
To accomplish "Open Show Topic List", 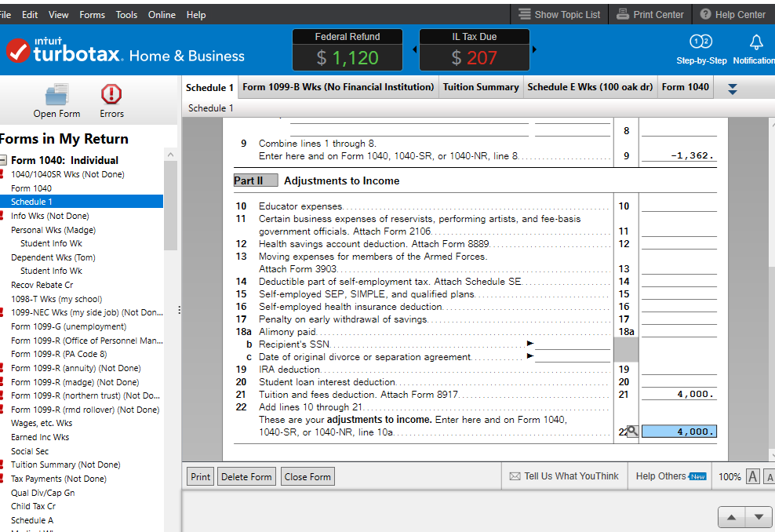I will point(559,15).
